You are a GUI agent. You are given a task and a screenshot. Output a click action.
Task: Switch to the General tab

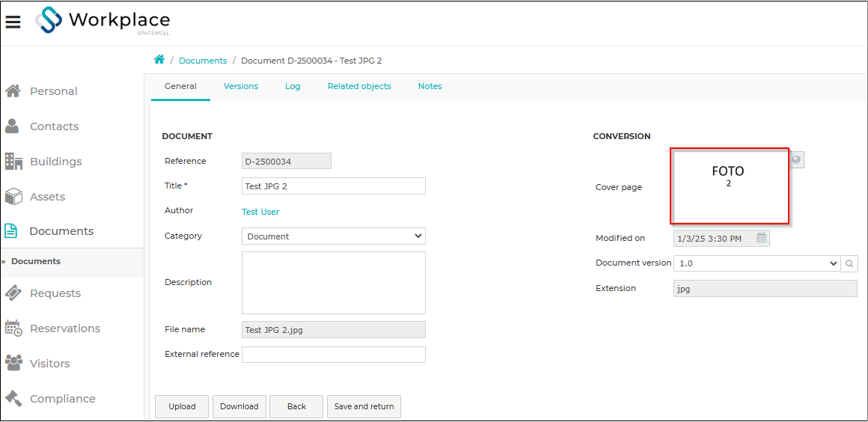click(x=180, y=86)
